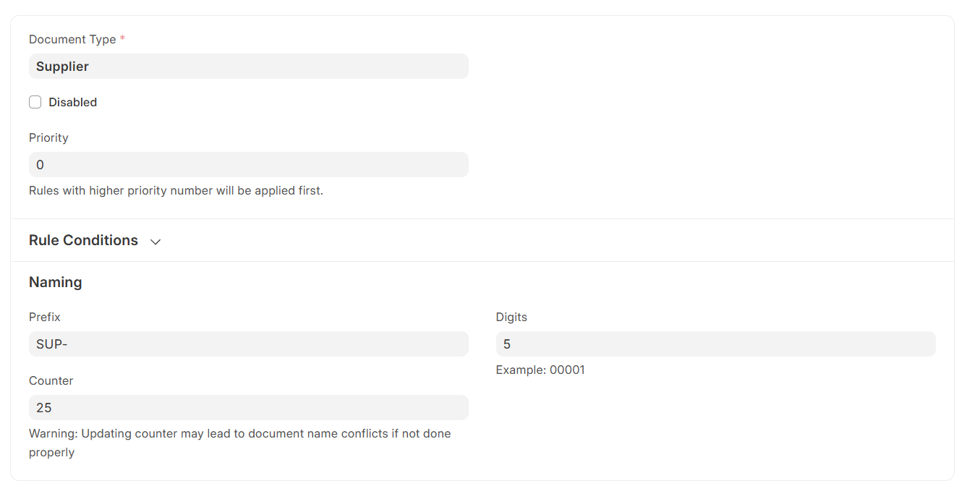Click the Disabled checkbox label text
980x499 pixels.
coord(72,103)
